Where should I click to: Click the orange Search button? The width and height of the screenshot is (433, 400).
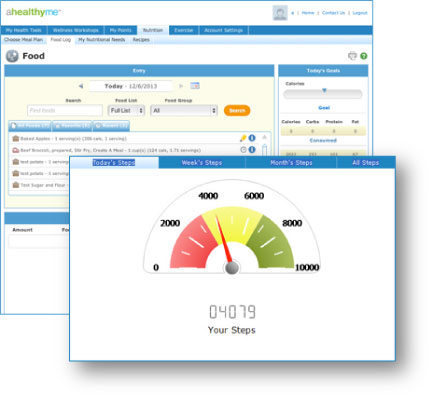pos(237,110)
